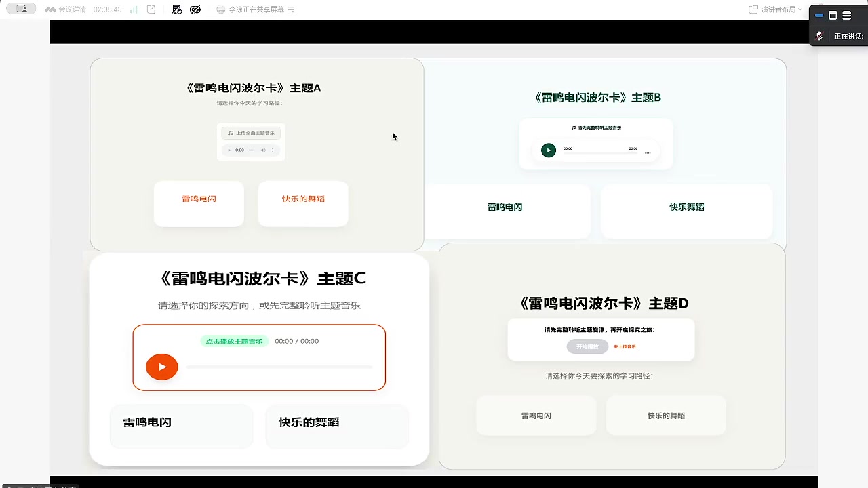Click the network signal bars icon

coord(134,9)
